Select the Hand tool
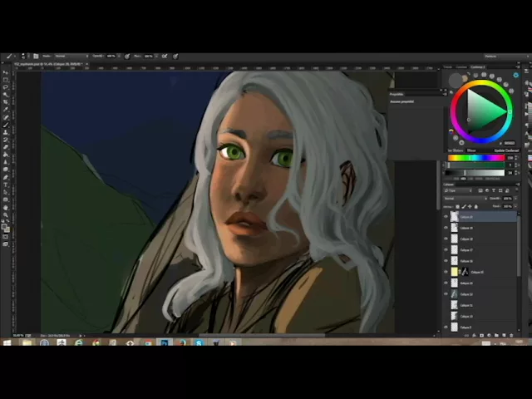The height and width of the screenshot is (399, 532). [6, 208]
